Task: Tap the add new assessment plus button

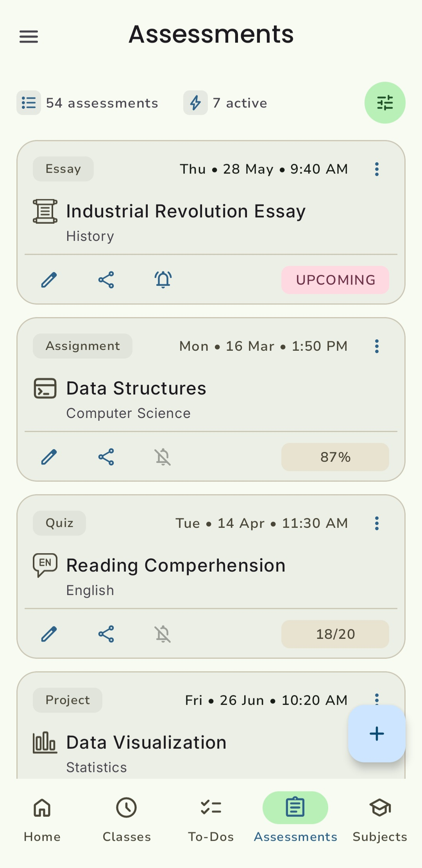Action: [x=377, y=733]
